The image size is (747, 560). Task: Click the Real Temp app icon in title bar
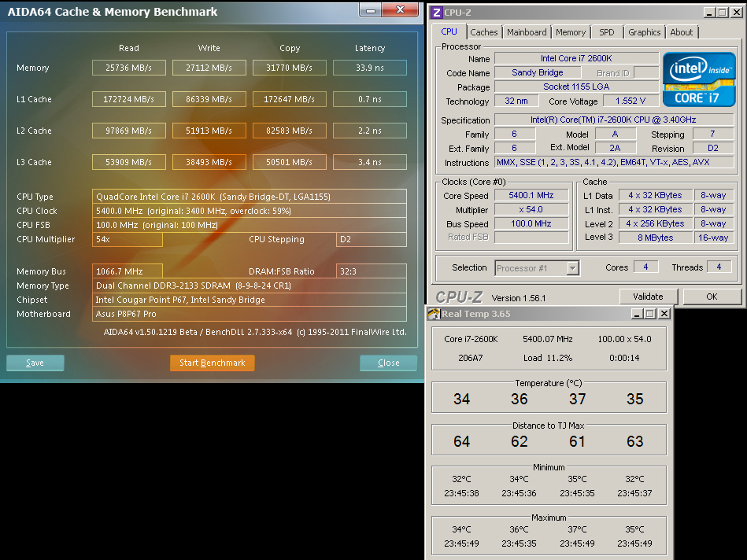pos(434,314)
